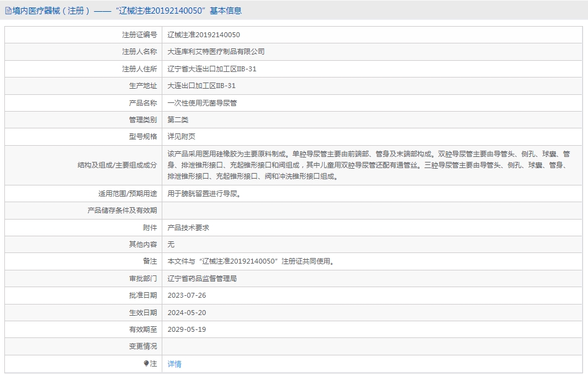Click the 结构及组成/主要组成成分 label
Screen dimensions: 588x374
coord(117,165)
